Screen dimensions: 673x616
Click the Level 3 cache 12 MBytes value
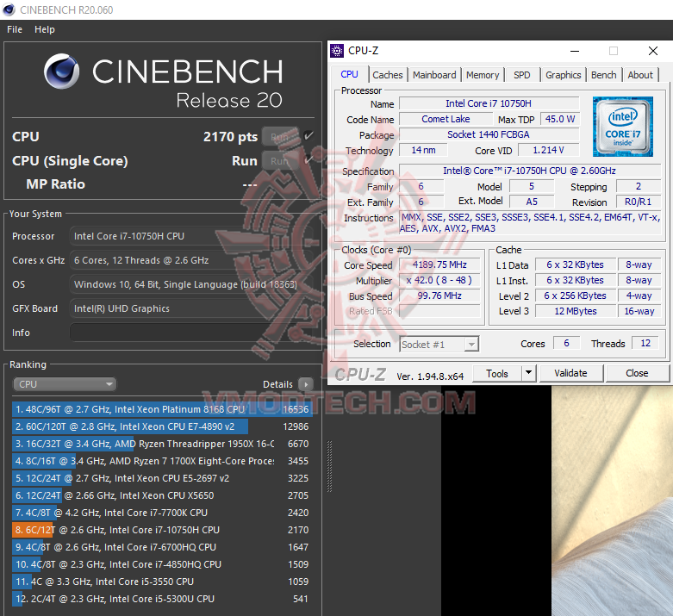point(576,311)
